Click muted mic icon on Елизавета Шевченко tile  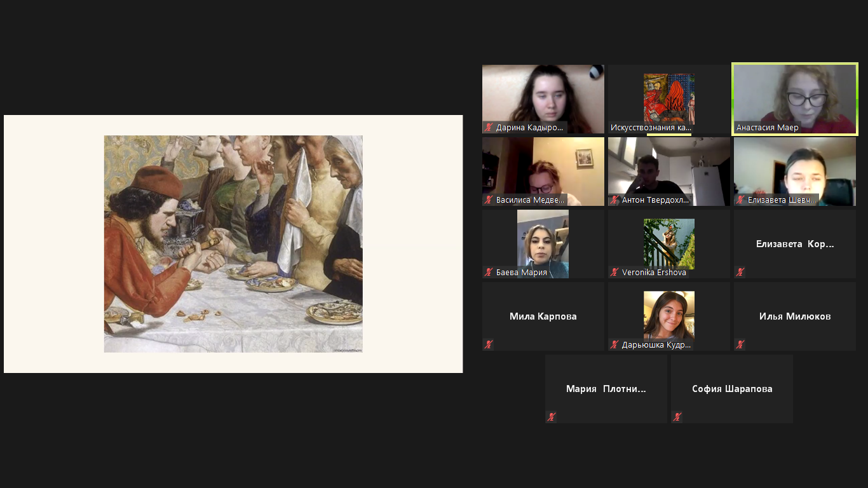tap(740, 200)
